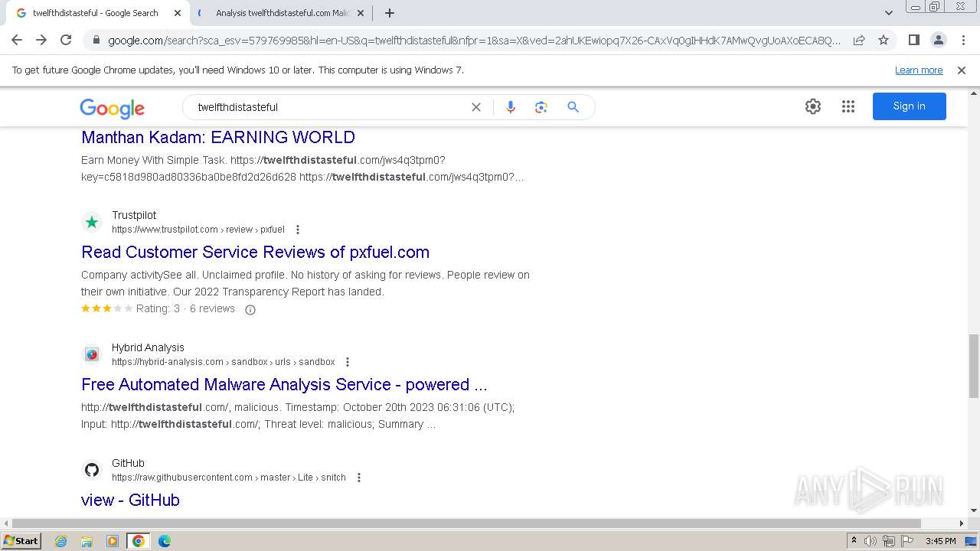Image resolution: width=980 pixels, height=551 pixels.
Task: Open Read Customer Service Reviews of pxfuel.com
Action: point(255,252)
